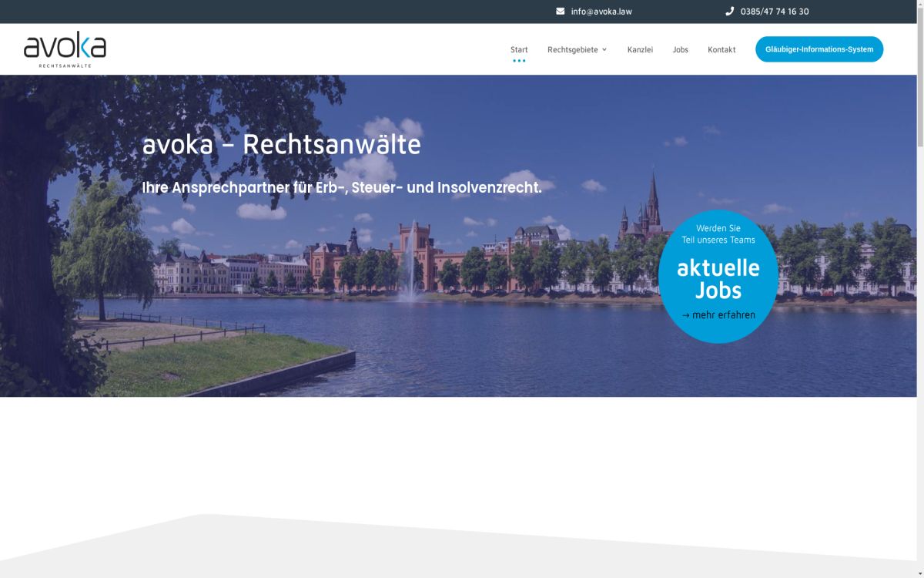Select the Kanzlei navigation entry
The image size is (924, 578).
coord(640,49)
